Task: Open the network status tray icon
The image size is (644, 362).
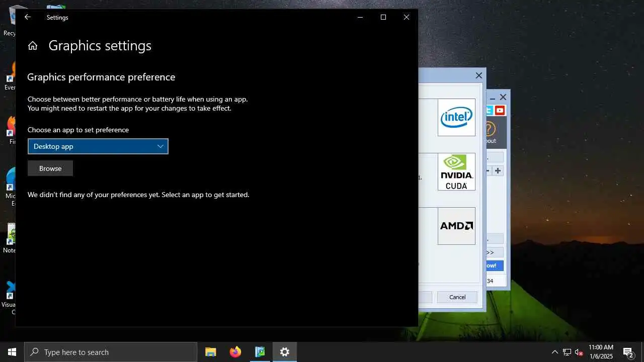Action: [x=567, y=352]
